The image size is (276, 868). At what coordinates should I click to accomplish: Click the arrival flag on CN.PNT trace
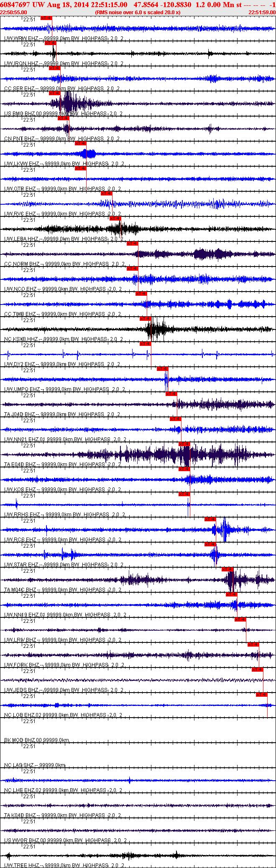[x=63, y=118]
